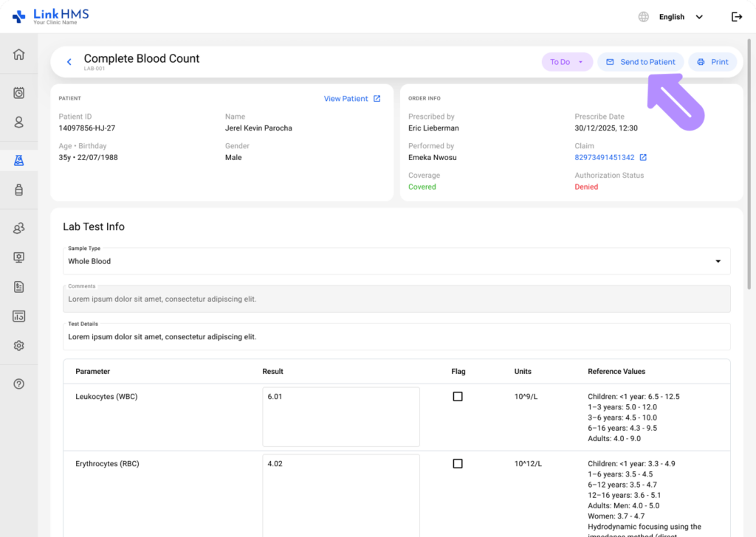Click the Leukocytes result field 6.01
Screen dimensions: 756x537
[341, 417]
